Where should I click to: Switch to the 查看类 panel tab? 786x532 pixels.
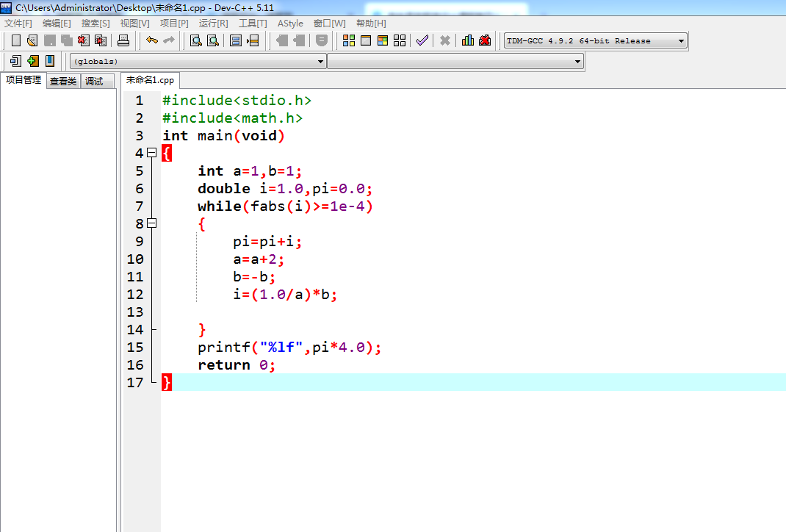pyautogui.click(x=63, y=82)
